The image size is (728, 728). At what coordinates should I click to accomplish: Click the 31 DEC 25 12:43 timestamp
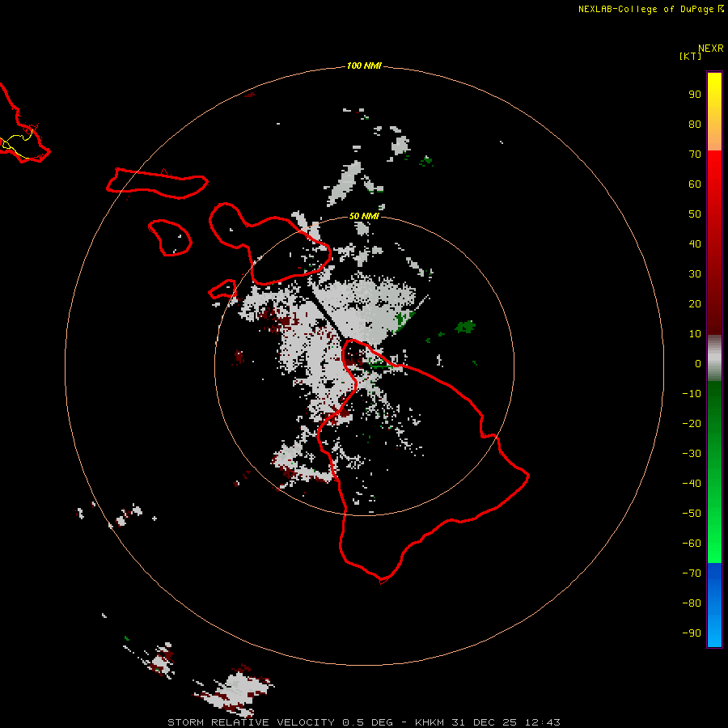pyautogui.click(x=506, y=722)
